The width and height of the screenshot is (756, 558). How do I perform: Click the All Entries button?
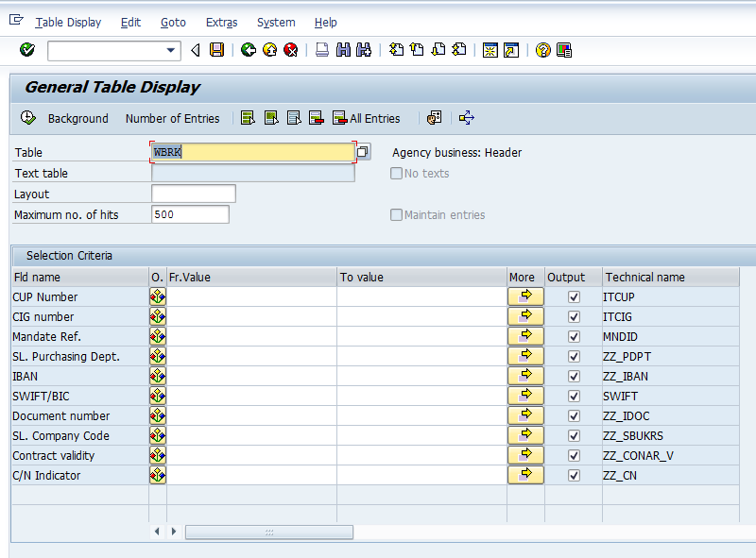(x=367, y=118)
